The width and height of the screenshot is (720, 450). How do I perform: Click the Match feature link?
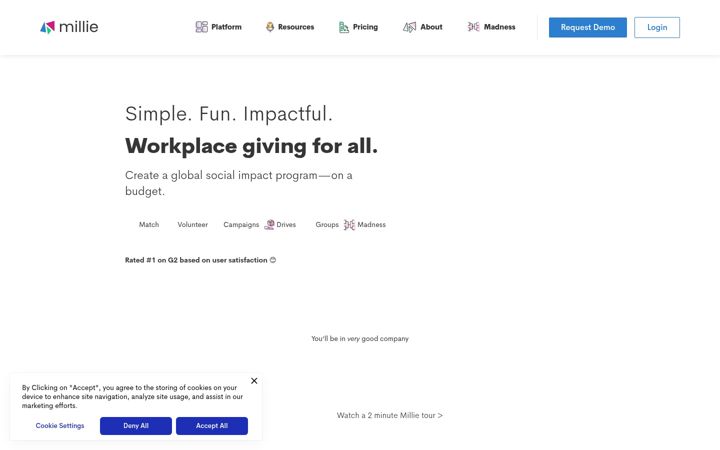click(x=149, y=225)
